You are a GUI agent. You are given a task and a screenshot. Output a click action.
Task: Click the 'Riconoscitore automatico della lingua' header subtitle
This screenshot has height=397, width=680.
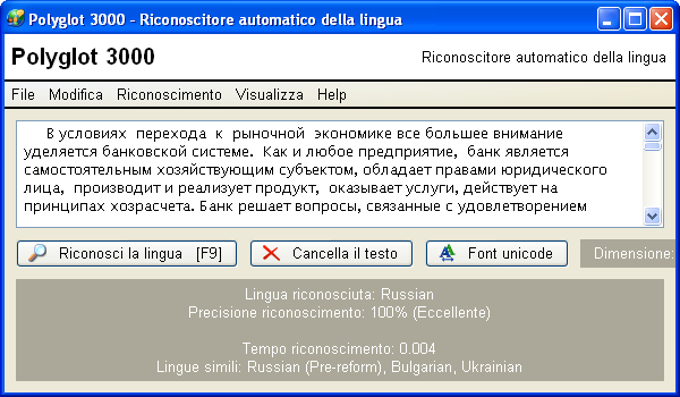(x=544, y=57)
